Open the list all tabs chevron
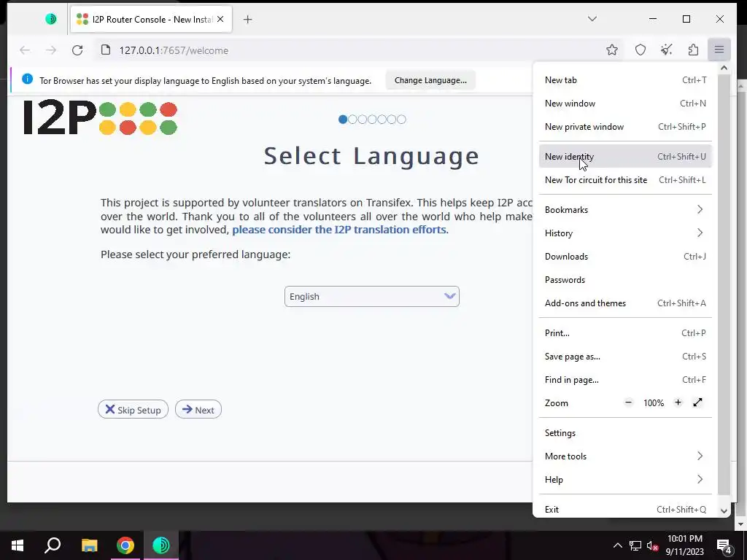Viewport: 747px width, 560px height. tap(592, 19)
